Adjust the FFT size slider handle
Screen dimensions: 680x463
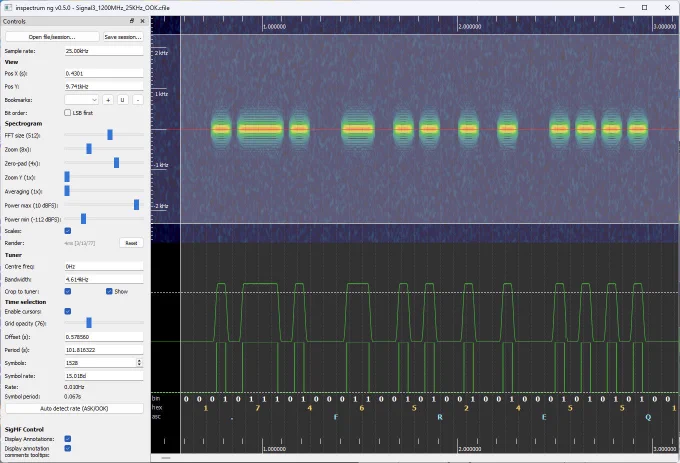click(110, 135)
